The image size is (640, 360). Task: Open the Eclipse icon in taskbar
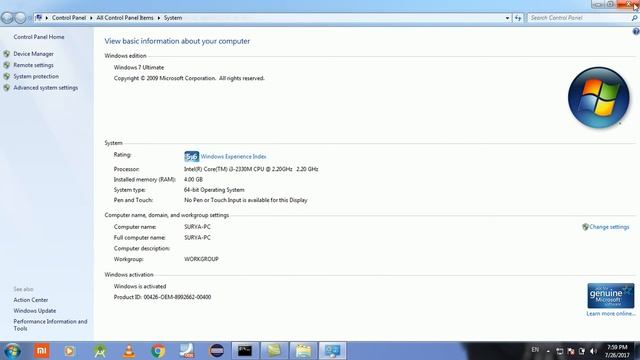pos(216,351)
